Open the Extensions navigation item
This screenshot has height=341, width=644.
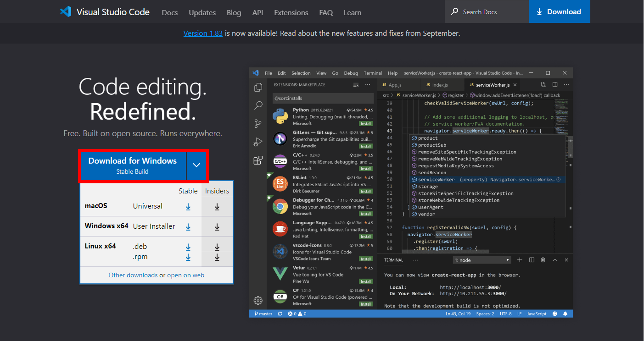tap(291, 12)
